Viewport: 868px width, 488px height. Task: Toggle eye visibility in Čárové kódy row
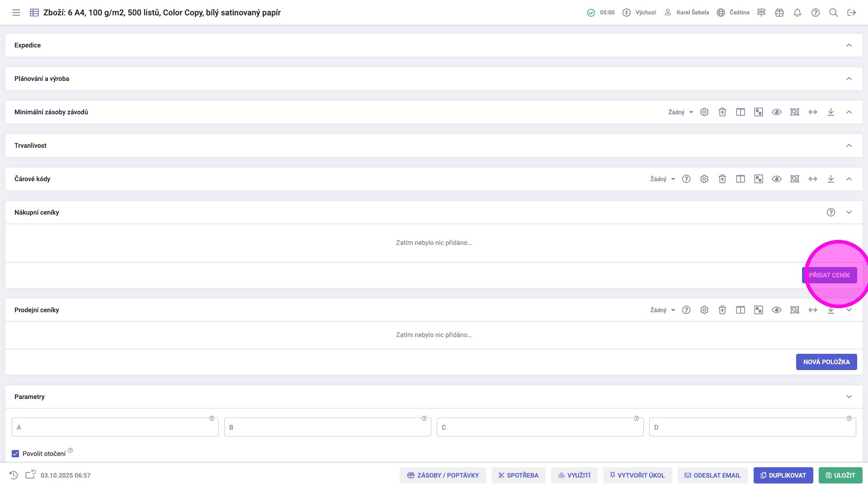pos(777,179)
